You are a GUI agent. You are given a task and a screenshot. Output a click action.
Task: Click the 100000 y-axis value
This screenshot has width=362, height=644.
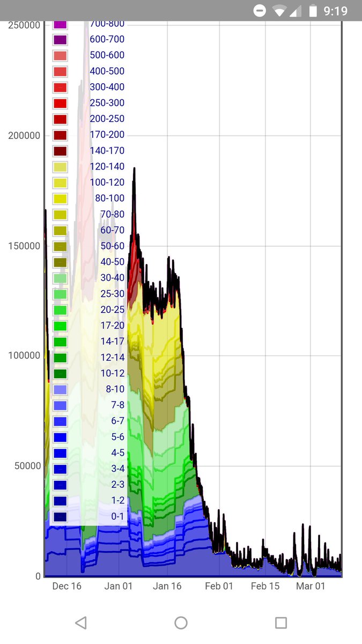coord(24,355)
